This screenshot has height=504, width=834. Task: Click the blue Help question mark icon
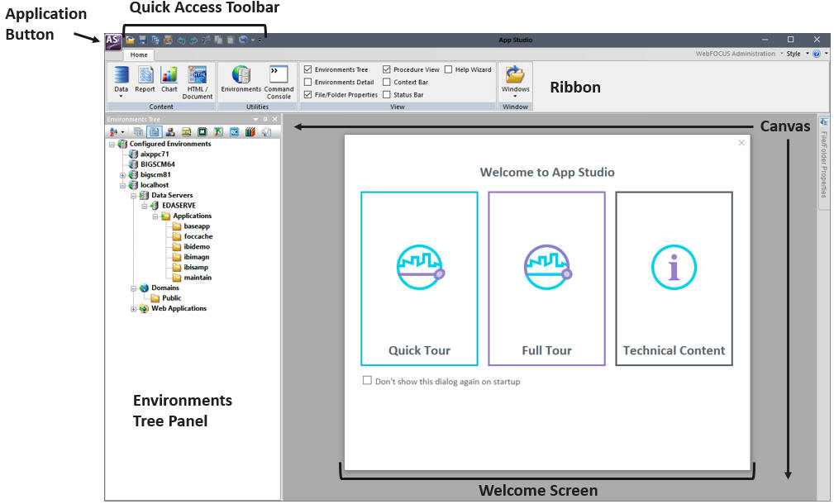click(817, 54)
